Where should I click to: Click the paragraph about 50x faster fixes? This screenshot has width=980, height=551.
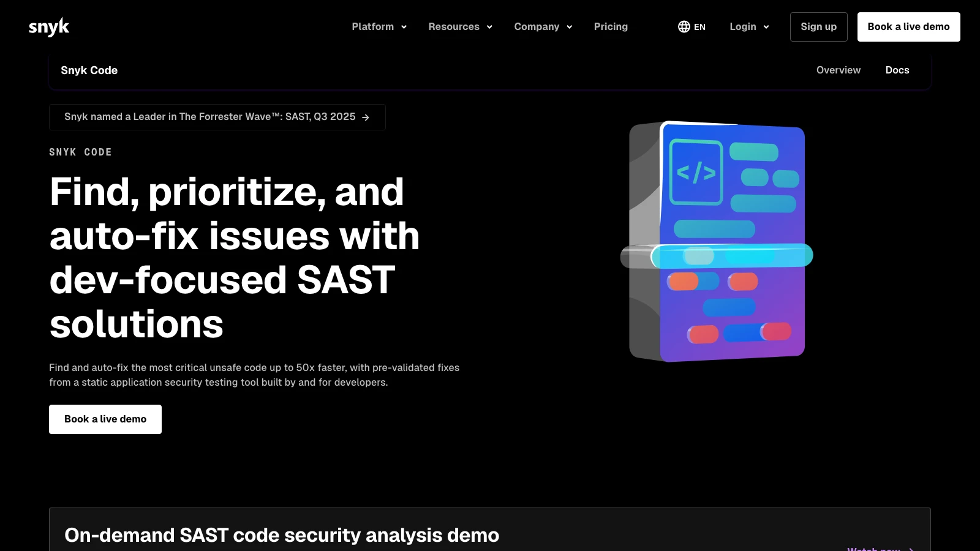point(254,375)
